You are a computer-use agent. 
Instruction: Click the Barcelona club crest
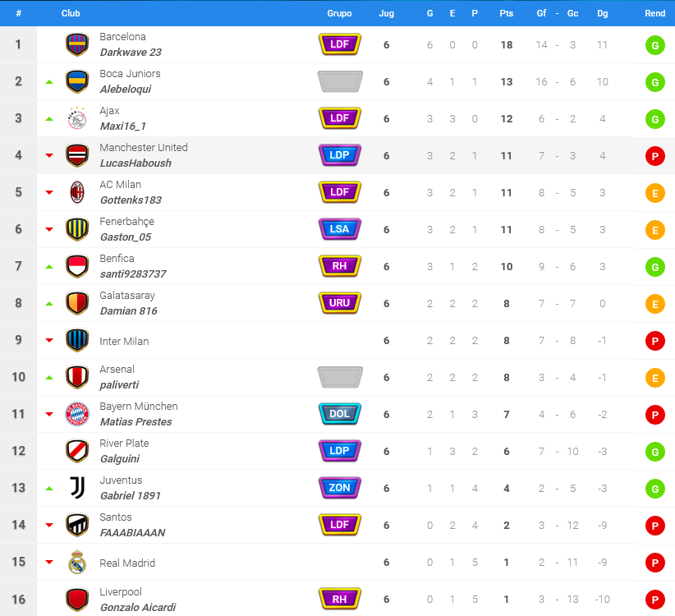77,44
